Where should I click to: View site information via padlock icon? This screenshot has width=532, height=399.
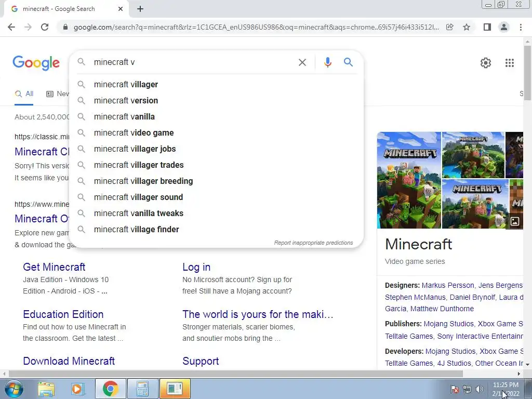tap(65, 27)
